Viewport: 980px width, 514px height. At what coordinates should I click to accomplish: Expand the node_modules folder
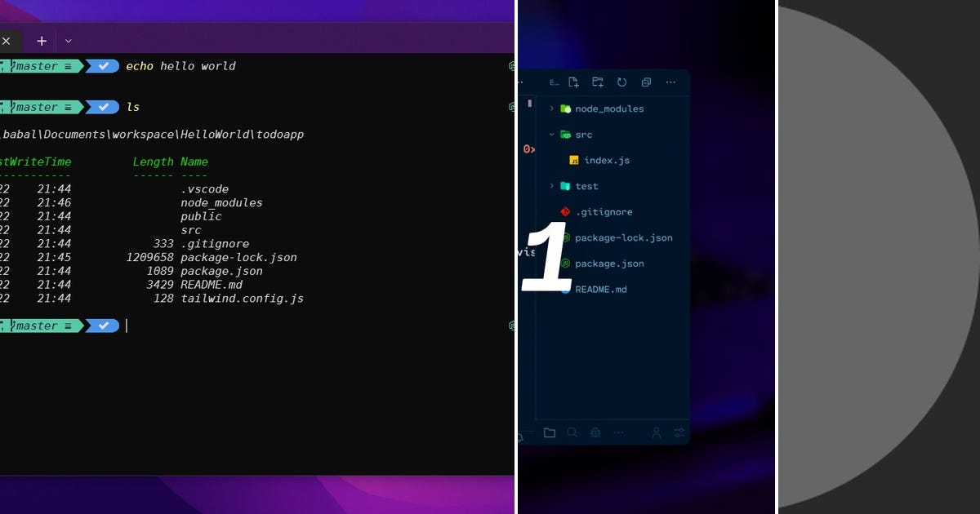pos(554,108)
